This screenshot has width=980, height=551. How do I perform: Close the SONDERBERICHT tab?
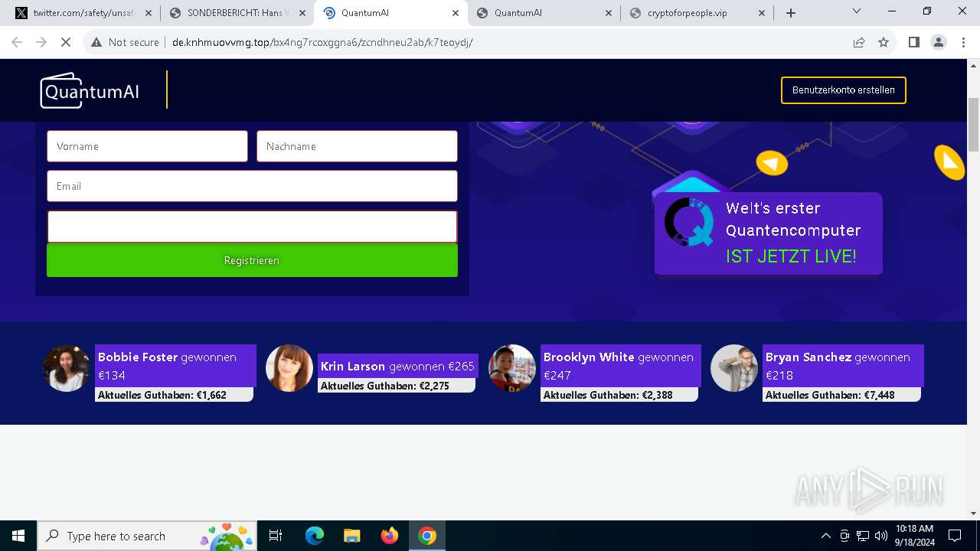click(x=302, y=13)
